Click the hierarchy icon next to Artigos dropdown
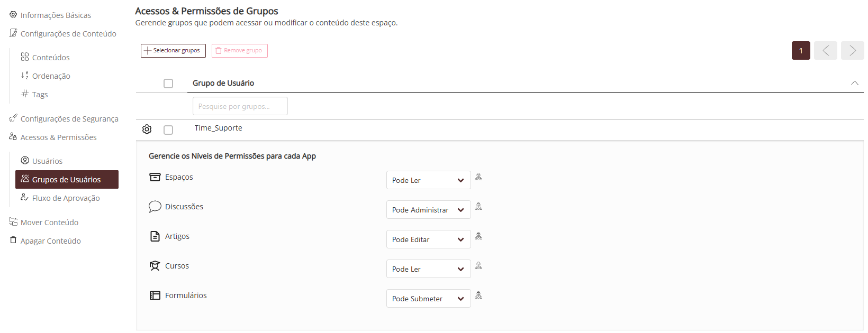 478,236
